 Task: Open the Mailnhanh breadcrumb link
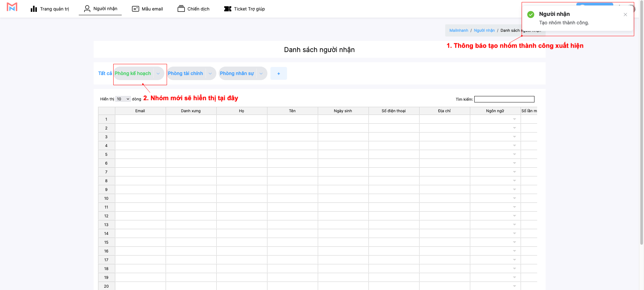pos(458,30)
